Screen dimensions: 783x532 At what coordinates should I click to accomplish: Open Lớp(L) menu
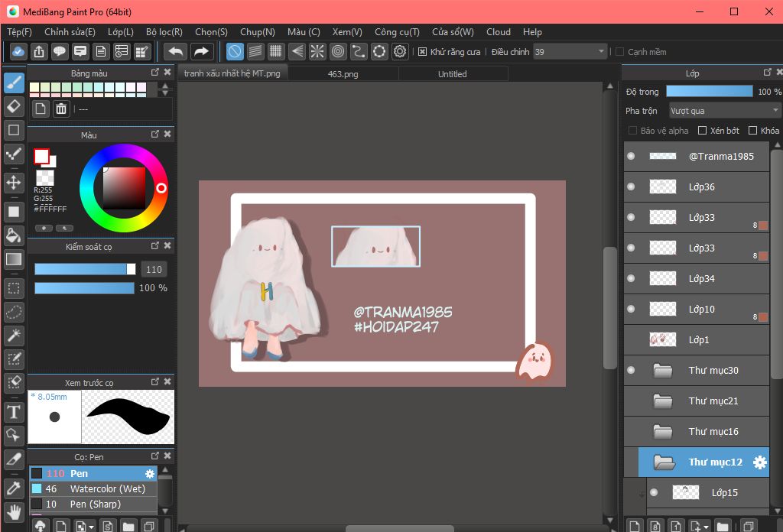click(121, 32)
